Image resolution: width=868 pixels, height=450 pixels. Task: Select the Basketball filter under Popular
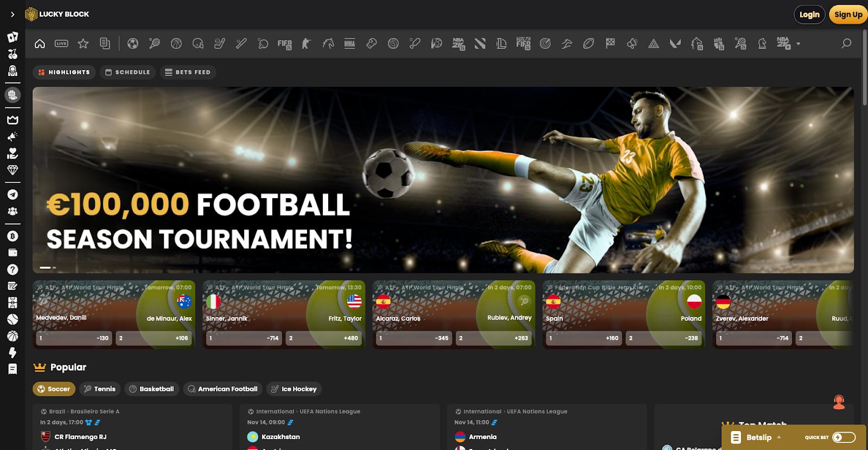[x=152, y=389]
